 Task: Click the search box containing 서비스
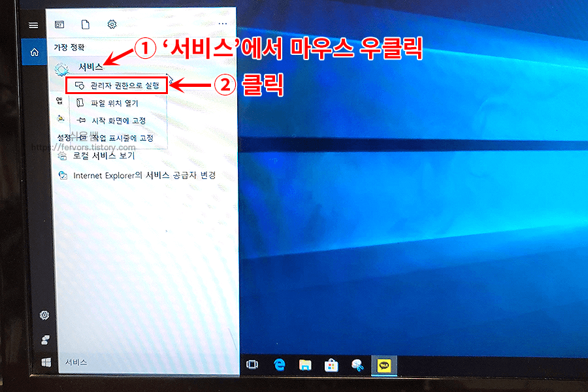148,362
